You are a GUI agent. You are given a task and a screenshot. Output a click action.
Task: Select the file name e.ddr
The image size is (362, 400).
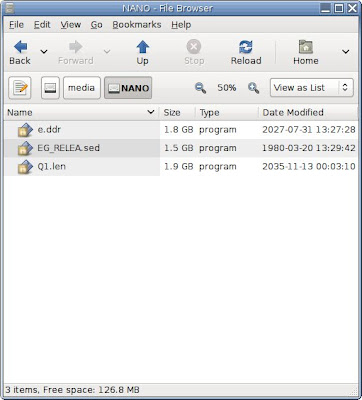(x=49, y=129)
